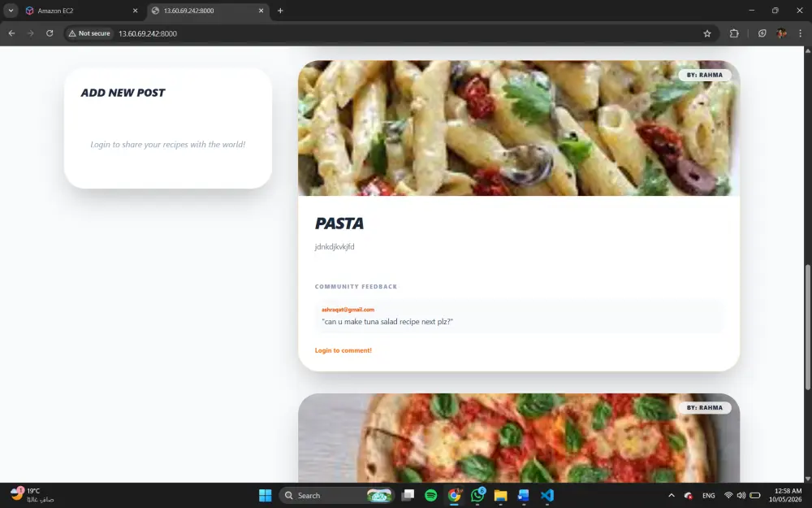Click the Login to comment! link
812x508 pixels.
coord(343,350)
